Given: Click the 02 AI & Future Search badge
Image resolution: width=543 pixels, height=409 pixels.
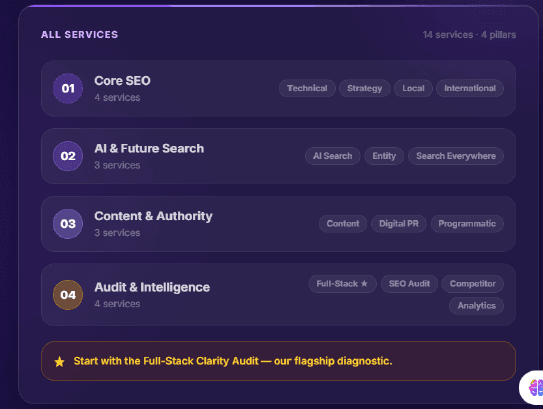Looking at the screenshot, I should click(x=68, y=156).
